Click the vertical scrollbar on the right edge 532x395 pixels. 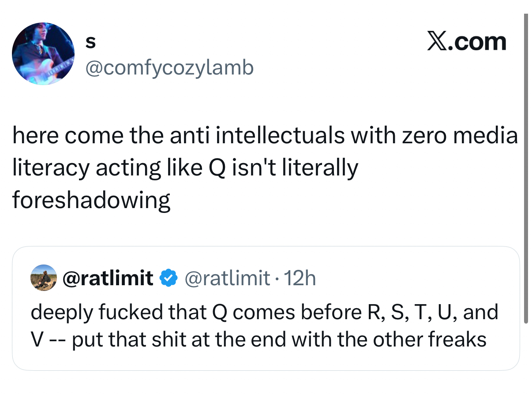pyautogui.click(x=526, y=168)
